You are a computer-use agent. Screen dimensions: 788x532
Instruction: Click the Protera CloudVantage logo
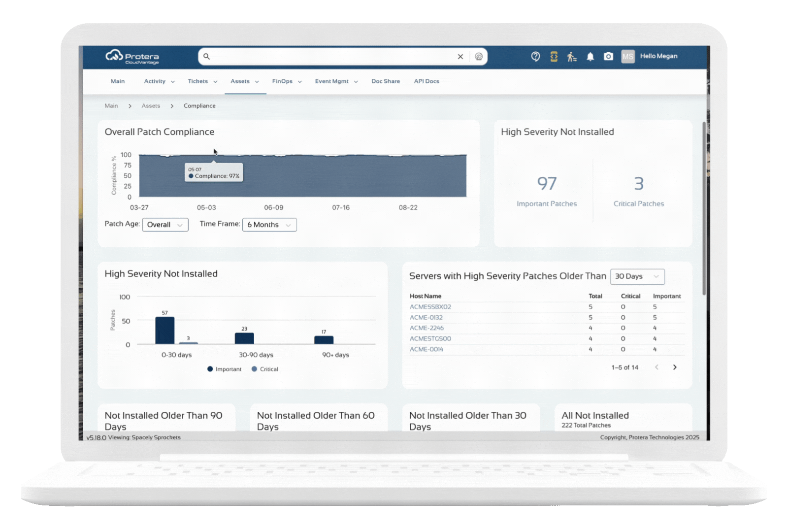point(132,57)
